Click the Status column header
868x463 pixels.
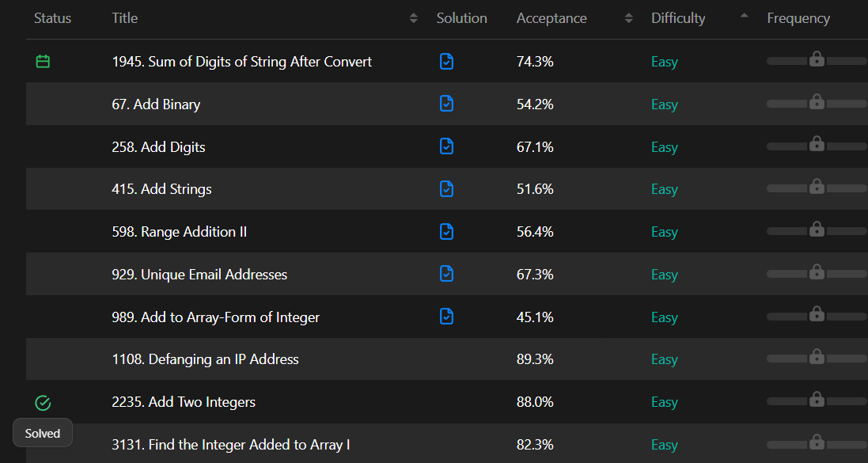coord(52,18)
